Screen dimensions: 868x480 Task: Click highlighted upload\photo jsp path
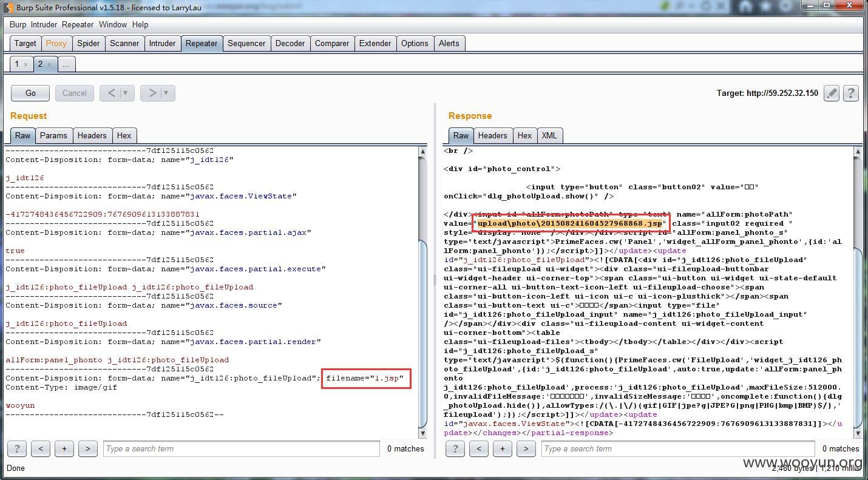pos(570,223)
